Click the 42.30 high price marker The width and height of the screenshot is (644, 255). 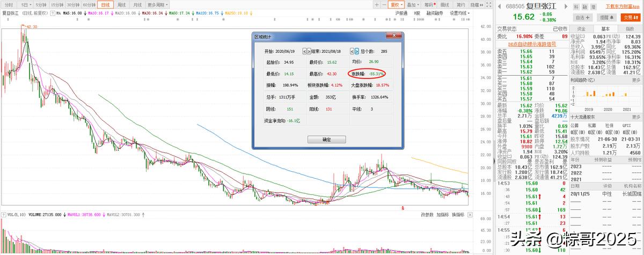tap(31, 26)
